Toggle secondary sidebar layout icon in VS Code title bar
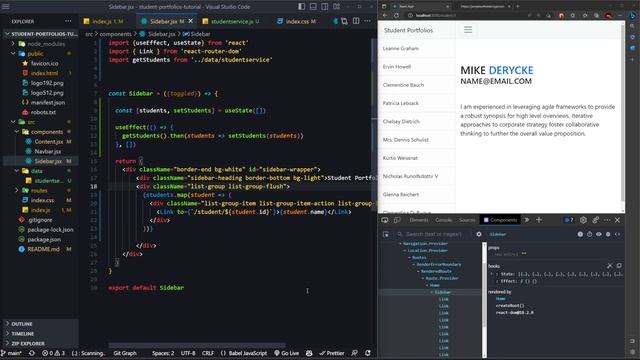The height and width of the screenshot is (360, 640). click(x=324, y=7)
